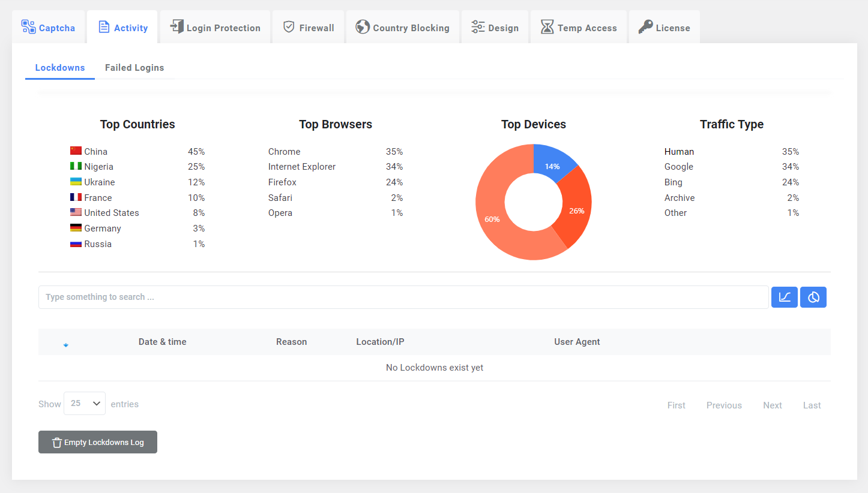Click the France flag icon

[76, 197]
